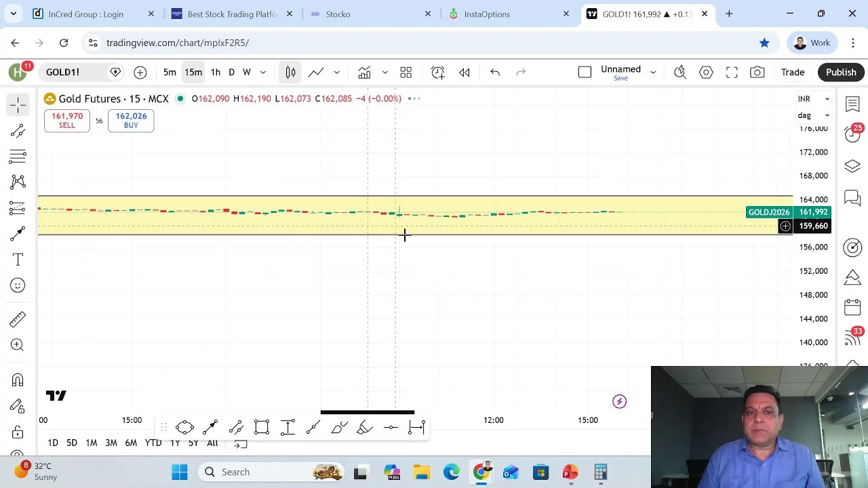Image resolution: width=868 pixels, height=488 pixels.
Task: Open the indicators menu
Action: click(364, 73)
